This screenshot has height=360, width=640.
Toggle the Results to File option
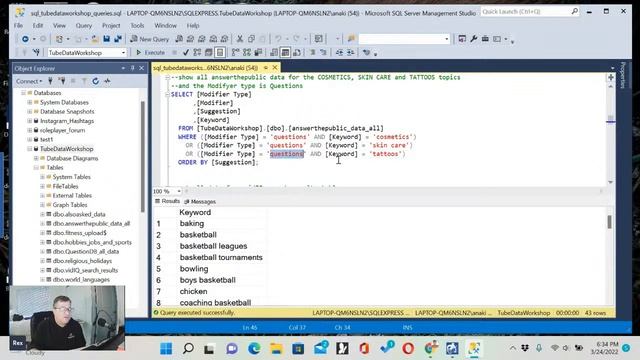(297, 53)
